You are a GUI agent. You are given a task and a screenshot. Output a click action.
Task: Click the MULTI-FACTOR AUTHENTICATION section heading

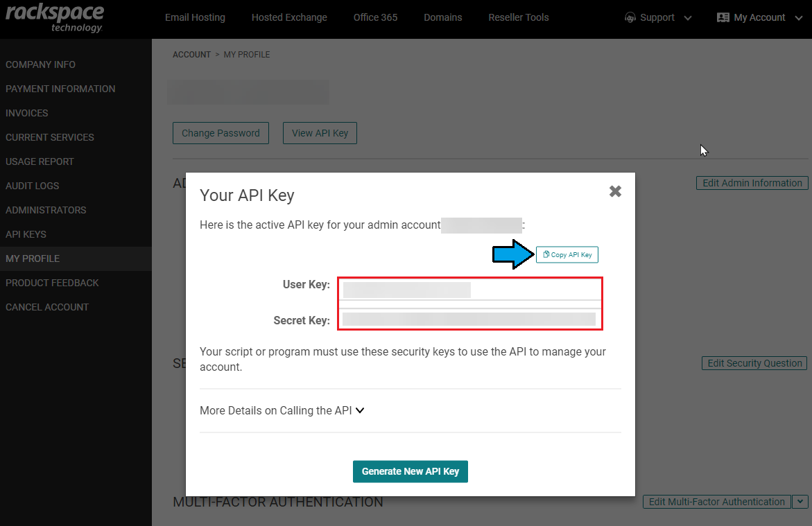(278, 502)
